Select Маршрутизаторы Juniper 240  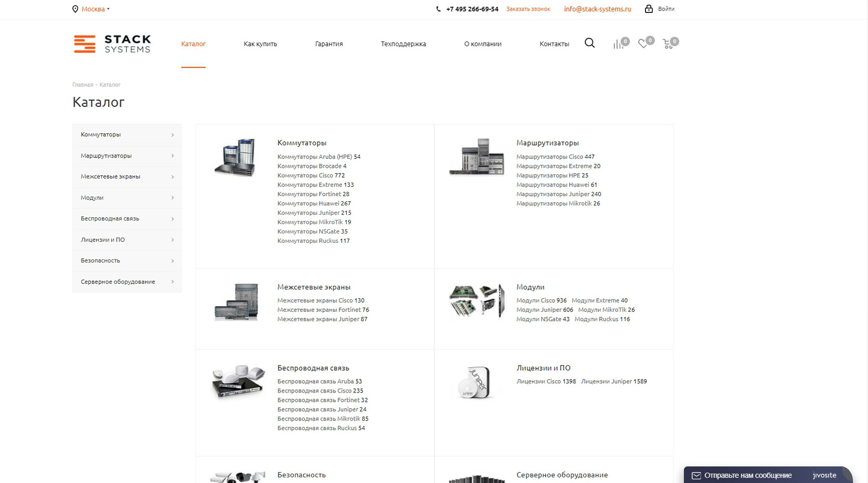pos(559,194)
